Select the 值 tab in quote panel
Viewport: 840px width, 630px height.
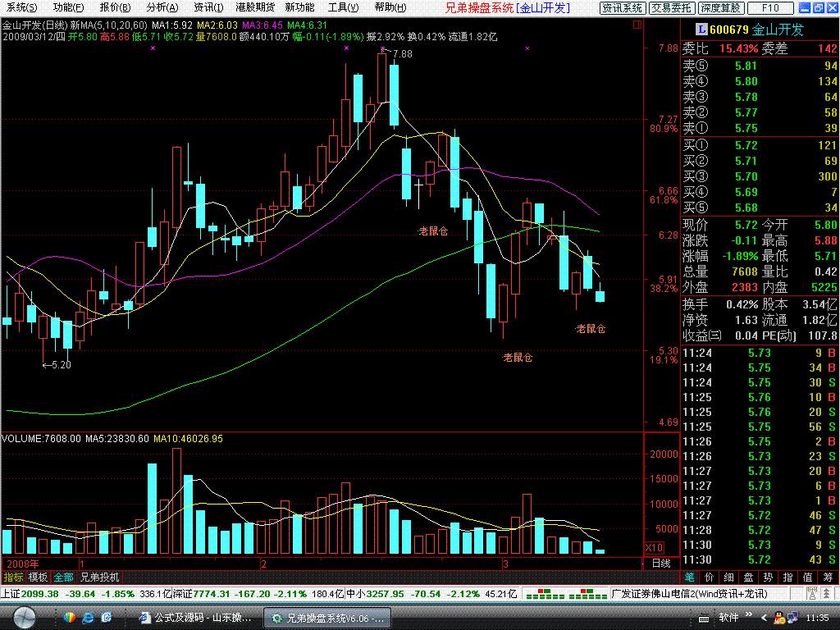tap(808, 577)
